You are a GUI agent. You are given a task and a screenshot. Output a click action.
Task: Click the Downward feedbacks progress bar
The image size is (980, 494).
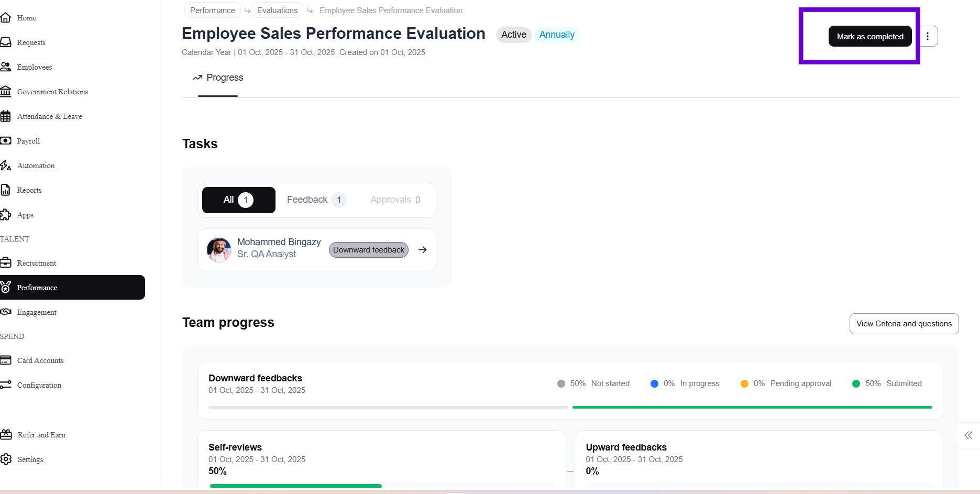coord(570,407)
